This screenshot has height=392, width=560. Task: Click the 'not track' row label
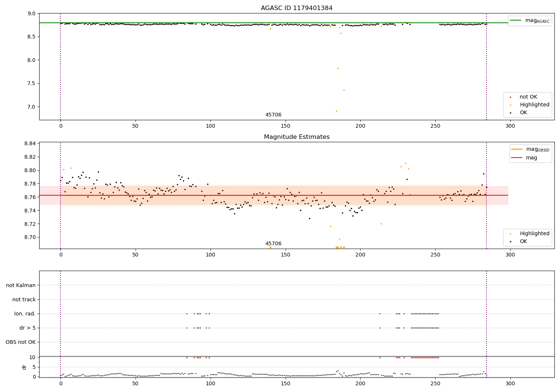tap(24, 300)
